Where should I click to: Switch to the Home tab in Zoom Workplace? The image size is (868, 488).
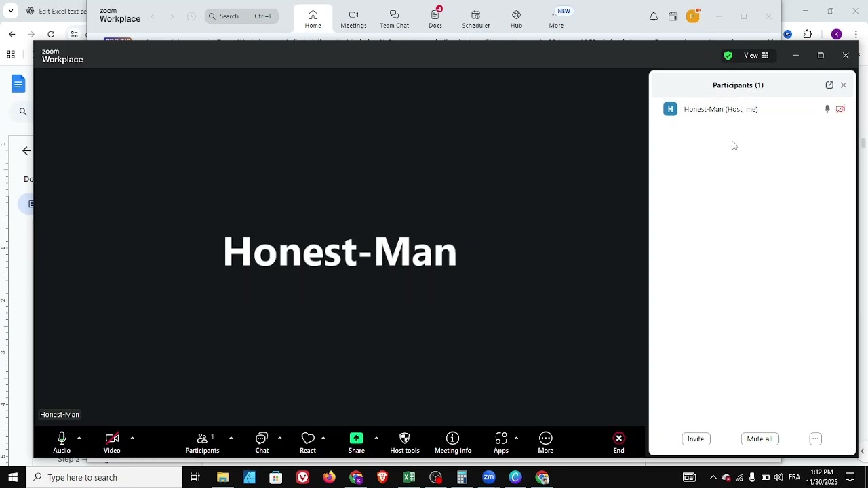(313, 19)
